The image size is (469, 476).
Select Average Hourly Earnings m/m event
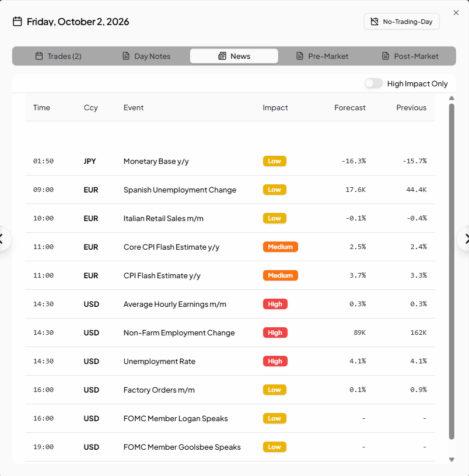230,304
